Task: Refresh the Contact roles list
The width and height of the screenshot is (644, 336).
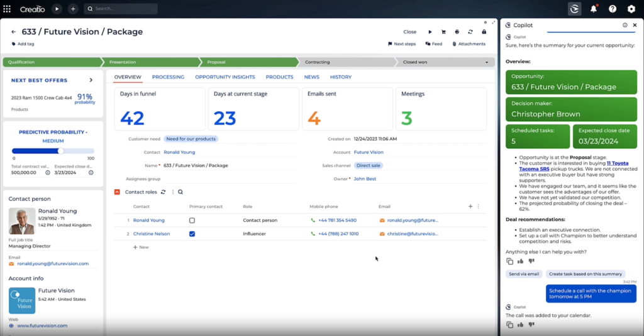Action: pos(163,192)
